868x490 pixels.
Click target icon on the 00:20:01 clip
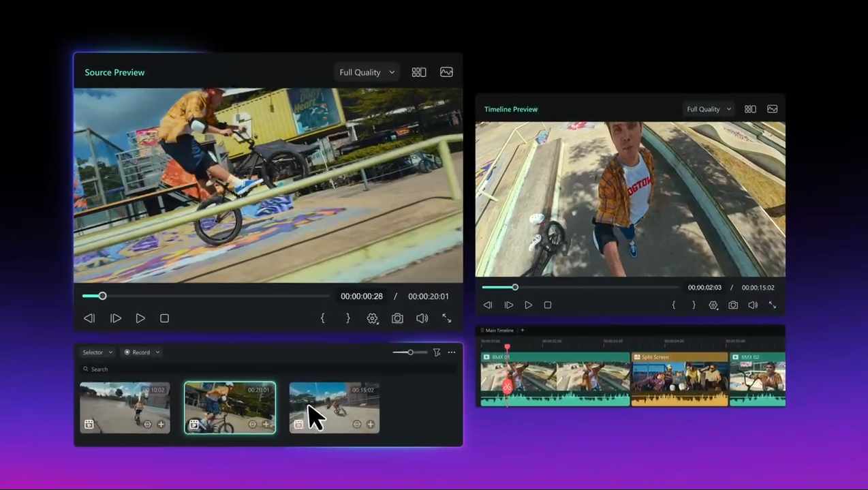tap(252, 425)
